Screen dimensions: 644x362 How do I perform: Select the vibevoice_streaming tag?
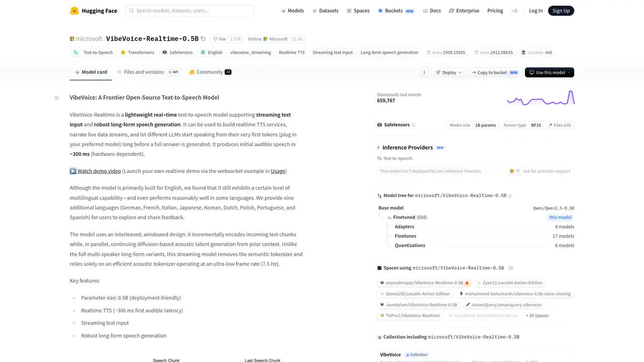[251, 52]
